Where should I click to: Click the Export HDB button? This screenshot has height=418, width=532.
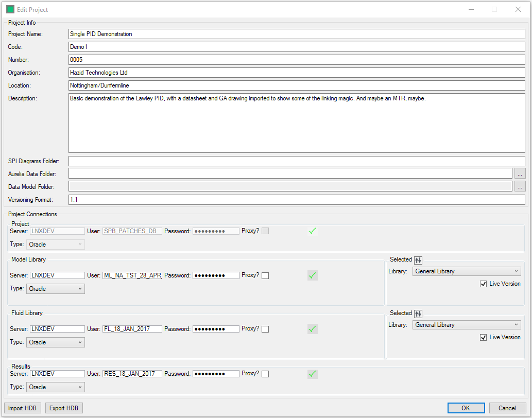point(64,408)
